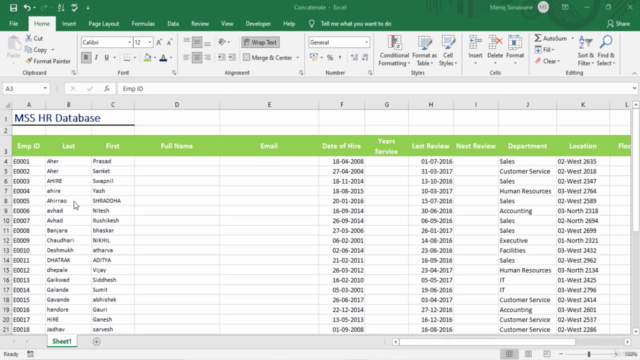640x360 pixels.
Task: Increase decimal places
Action: 354,58
